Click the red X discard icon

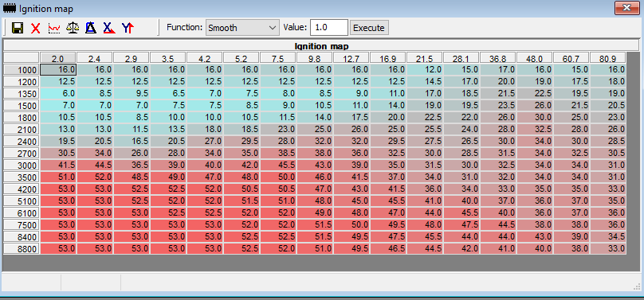(36, 28)
